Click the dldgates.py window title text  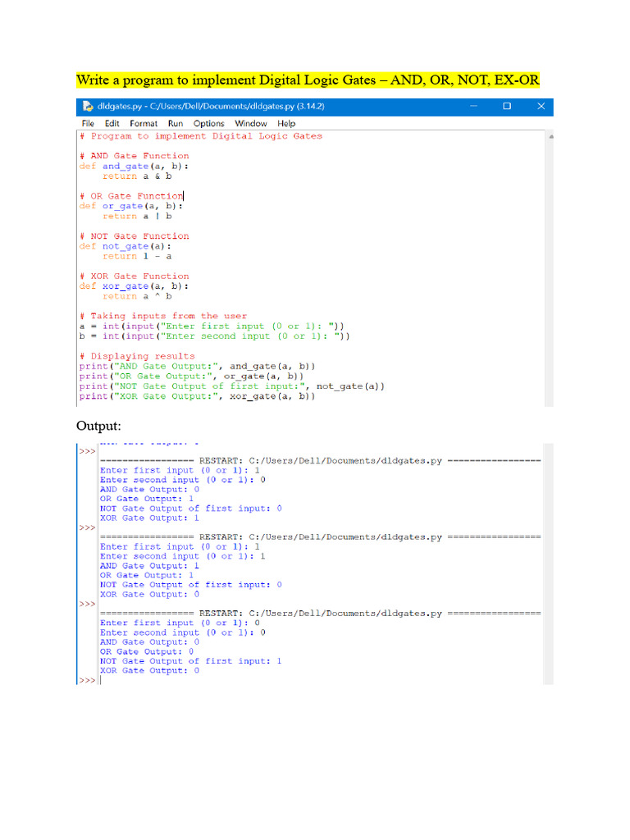211,106
